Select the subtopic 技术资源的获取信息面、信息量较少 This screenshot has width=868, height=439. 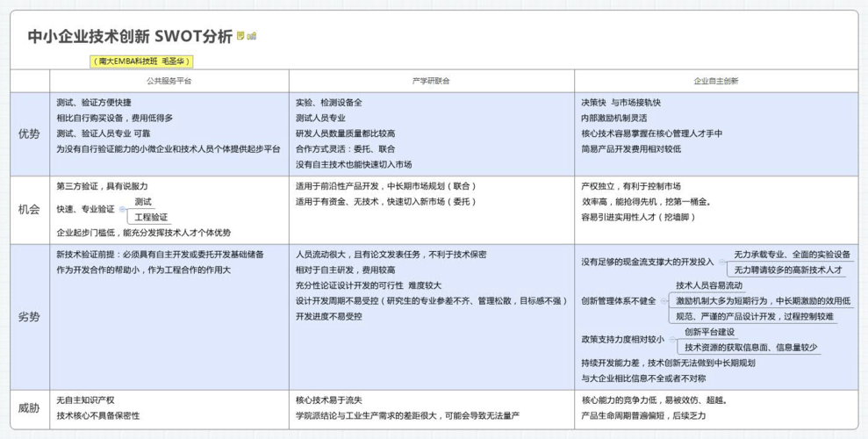(x=750, y=348)
